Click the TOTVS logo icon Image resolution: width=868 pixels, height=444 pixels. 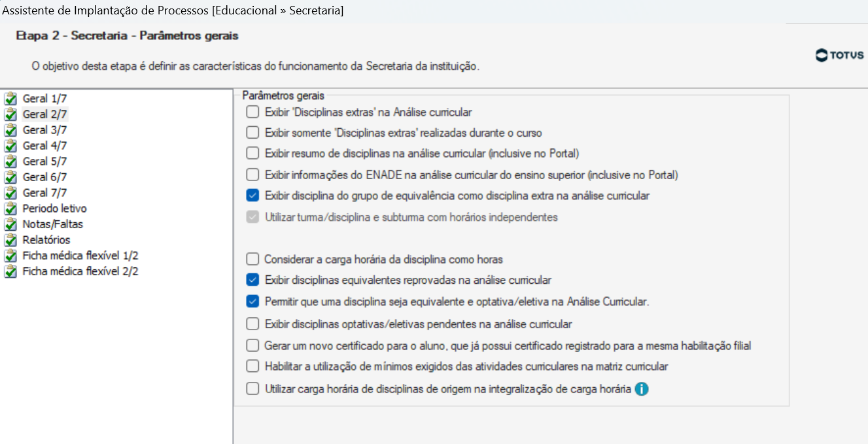[822, 56]
